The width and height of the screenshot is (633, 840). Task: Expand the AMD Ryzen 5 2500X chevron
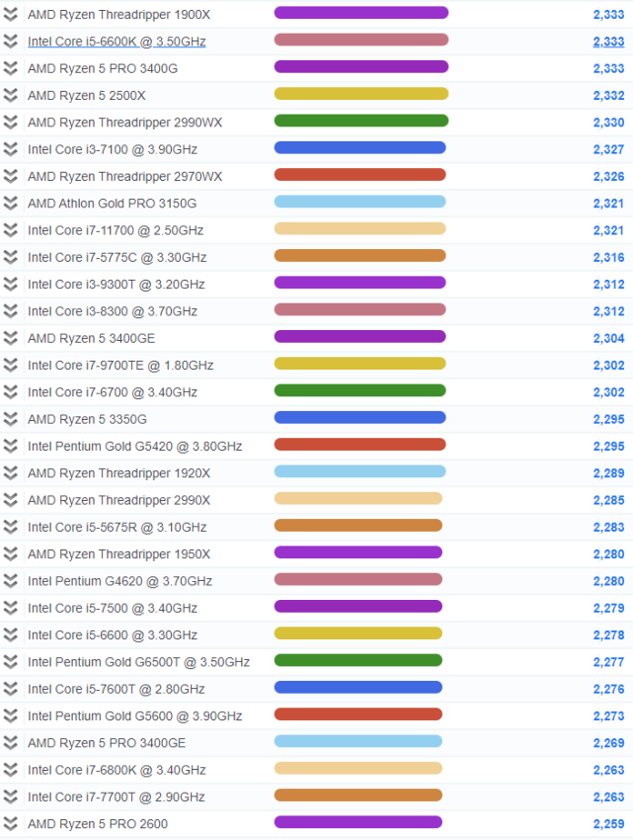click(x=10, y=95)
